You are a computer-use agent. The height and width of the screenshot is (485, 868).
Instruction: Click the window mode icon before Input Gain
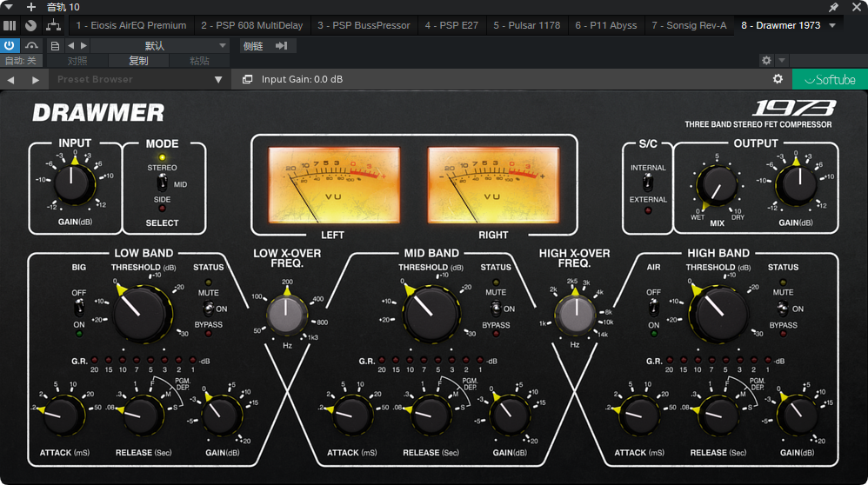[248, 80]
